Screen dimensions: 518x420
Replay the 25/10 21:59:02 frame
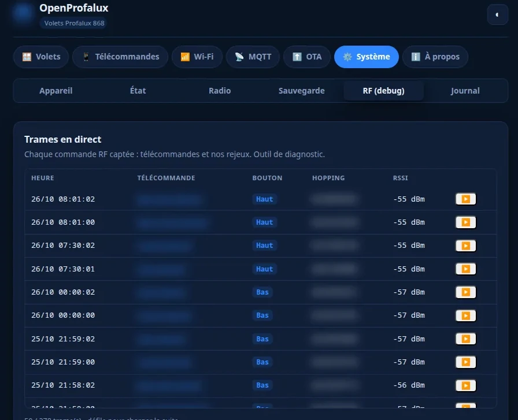pyautogui.click(x=465, y=339)
